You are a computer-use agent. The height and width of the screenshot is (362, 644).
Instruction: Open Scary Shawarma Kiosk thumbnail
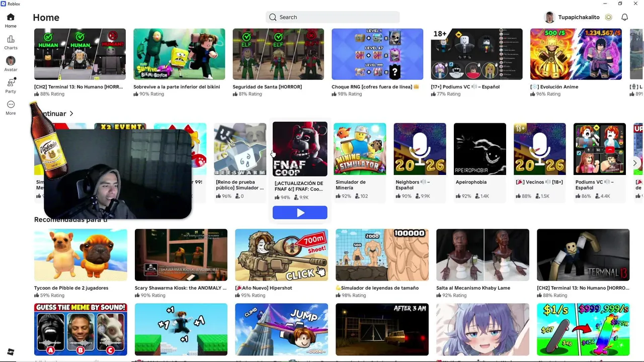click(x=181, y=255)
